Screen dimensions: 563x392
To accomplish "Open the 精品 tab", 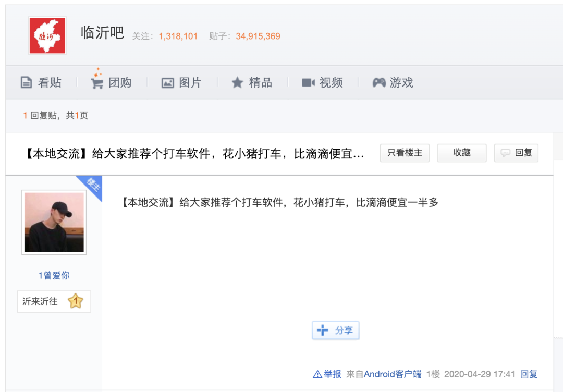I will [x=252, y=82].
